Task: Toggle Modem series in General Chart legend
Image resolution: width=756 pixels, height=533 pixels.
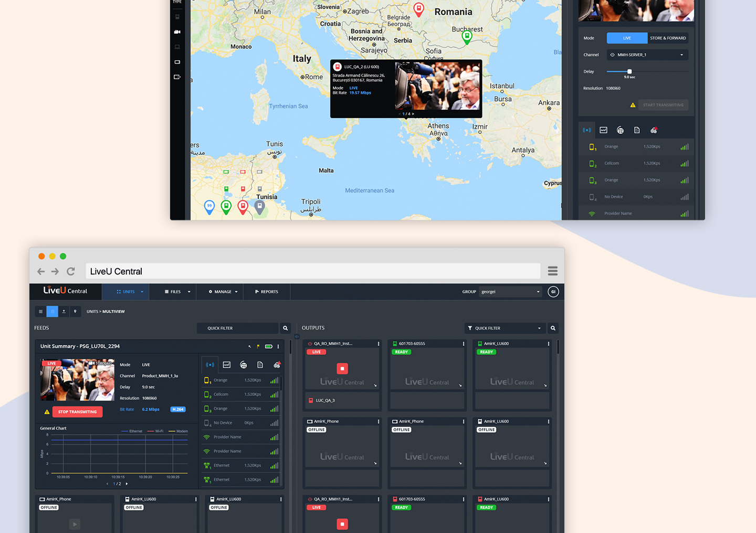Action: click(178, 431)
